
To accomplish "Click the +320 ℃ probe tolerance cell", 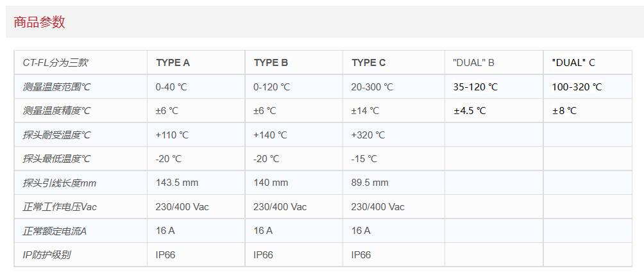I will [368, 135].
